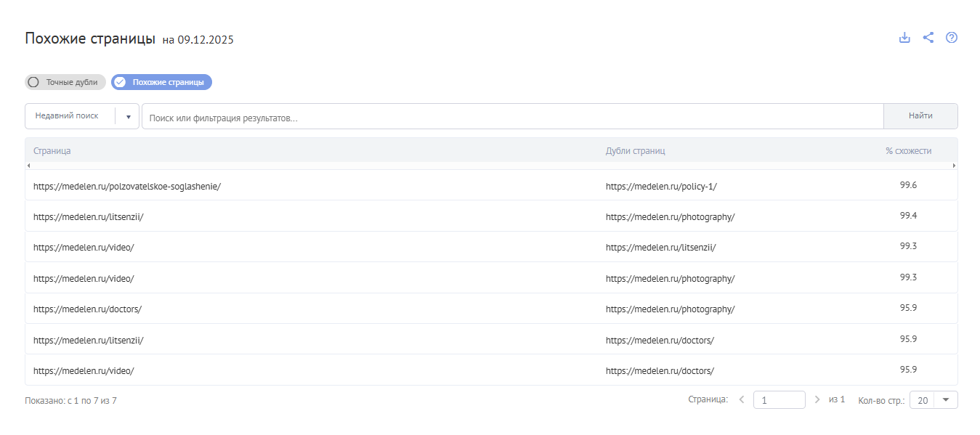Go to the previous page arrow
This screenshot has height=435, width=980.
coord(742,399)
